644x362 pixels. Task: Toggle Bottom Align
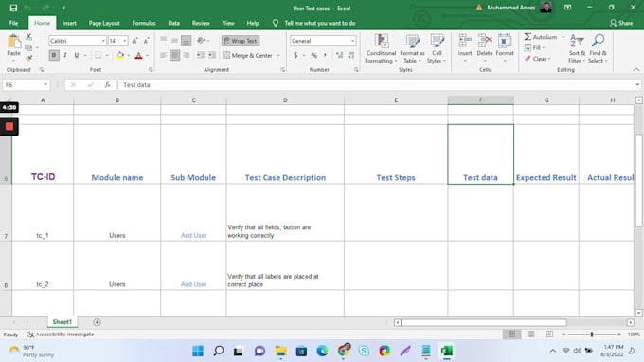coord(186,40)
